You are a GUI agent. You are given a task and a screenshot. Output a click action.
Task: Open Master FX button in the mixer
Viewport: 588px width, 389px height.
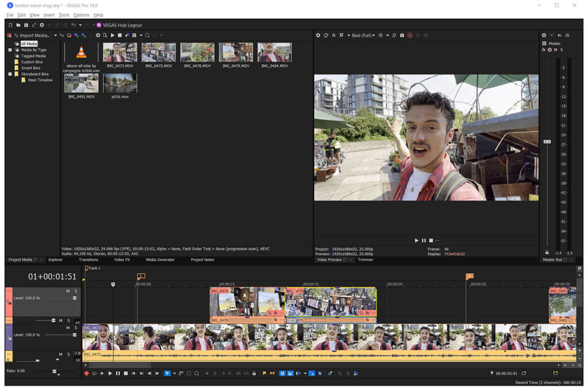click(x=543, y=50)
